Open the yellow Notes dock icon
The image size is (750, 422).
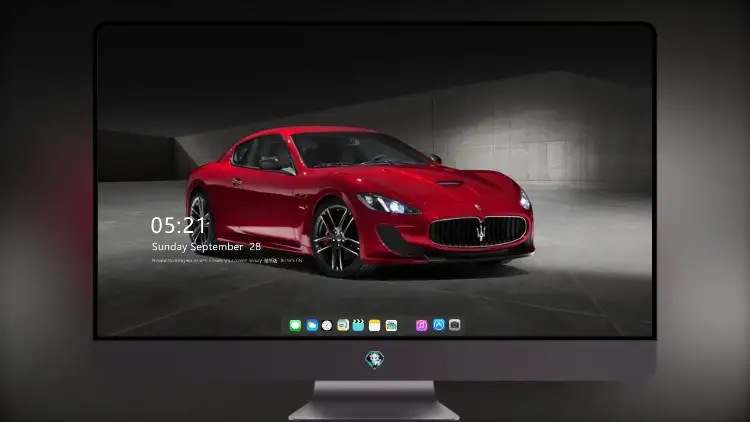[x=375, y=325]
